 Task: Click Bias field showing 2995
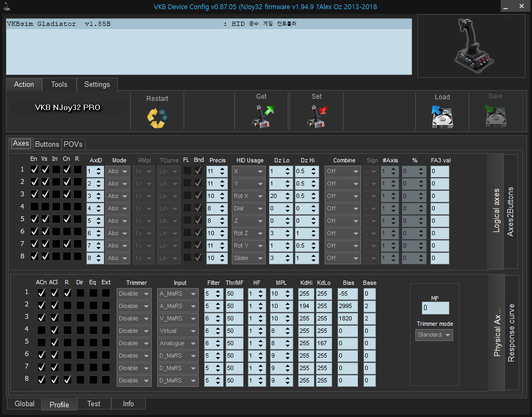[347, 306]
